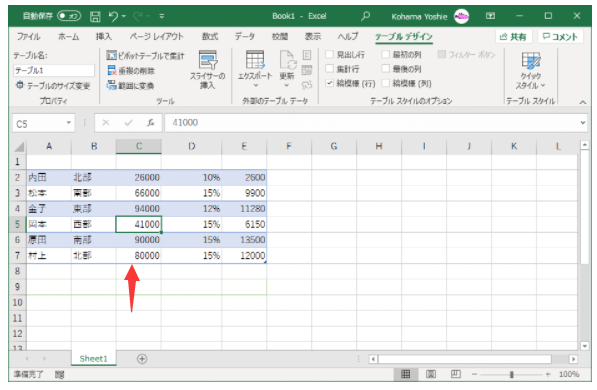Viewport: 597px width, 390px height.
Task: Click zoom level 100% text
Action: [x=569, y=374]
